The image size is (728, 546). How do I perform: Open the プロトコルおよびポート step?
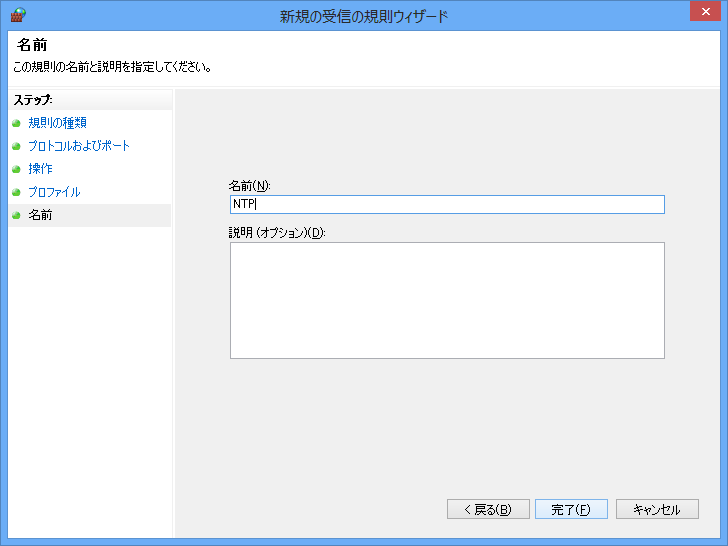(x=79, y=146)
